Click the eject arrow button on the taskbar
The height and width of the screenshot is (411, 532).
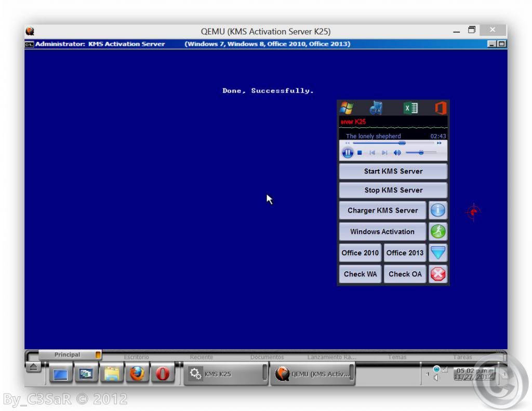[x=33, y=367]
